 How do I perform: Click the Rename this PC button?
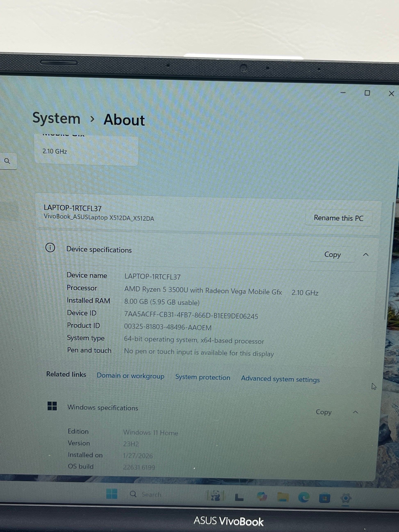pyautogui.click(x=338, y=218)
